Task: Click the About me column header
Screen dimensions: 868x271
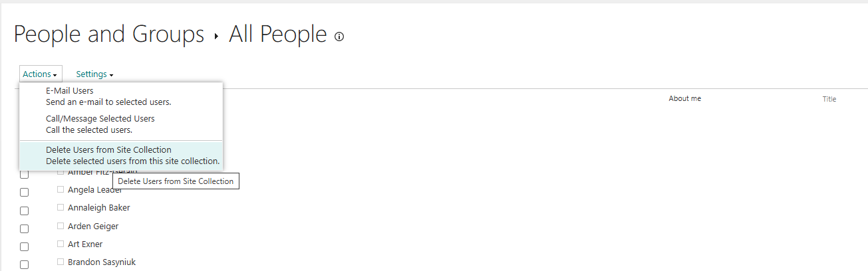Action: (684, 99)
